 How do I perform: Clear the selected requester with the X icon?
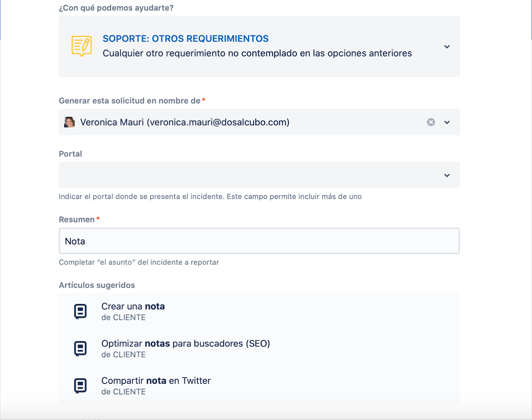431,122
